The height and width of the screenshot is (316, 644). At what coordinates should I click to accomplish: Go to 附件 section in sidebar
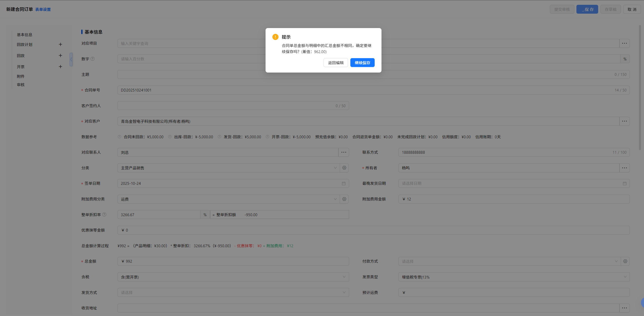pos(21,76)
